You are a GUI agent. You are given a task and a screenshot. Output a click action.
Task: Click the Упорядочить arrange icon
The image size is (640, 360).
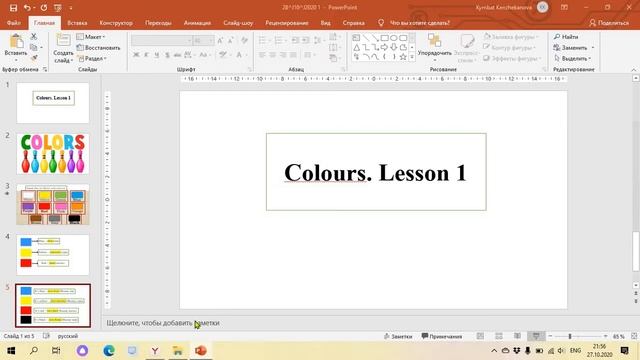coord(435,41)
